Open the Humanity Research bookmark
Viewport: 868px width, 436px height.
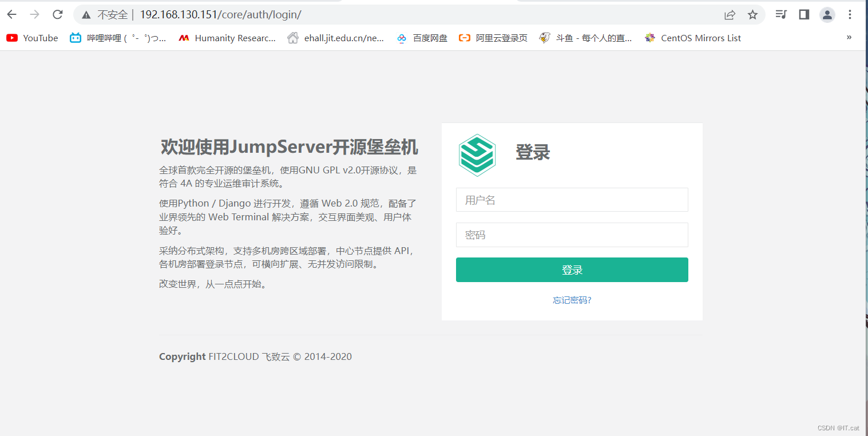pyautogui.click(x=227, y=38)
